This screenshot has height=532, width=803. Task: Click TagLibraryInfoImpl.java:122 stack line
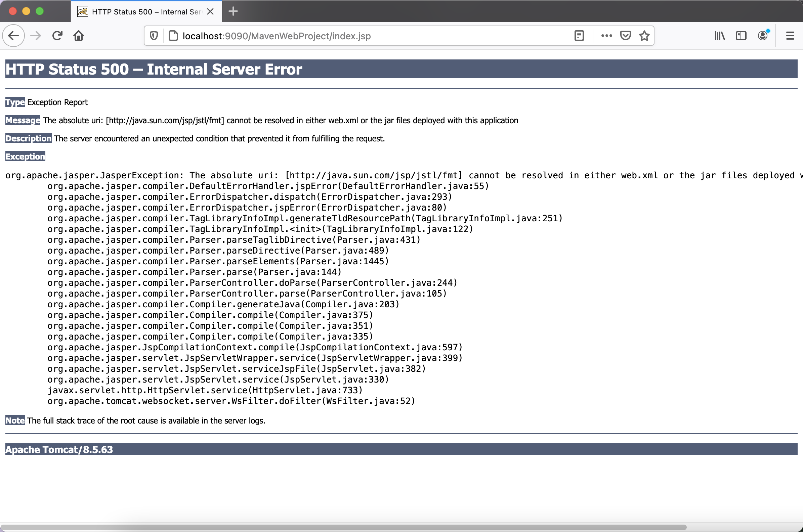[260, 229]
